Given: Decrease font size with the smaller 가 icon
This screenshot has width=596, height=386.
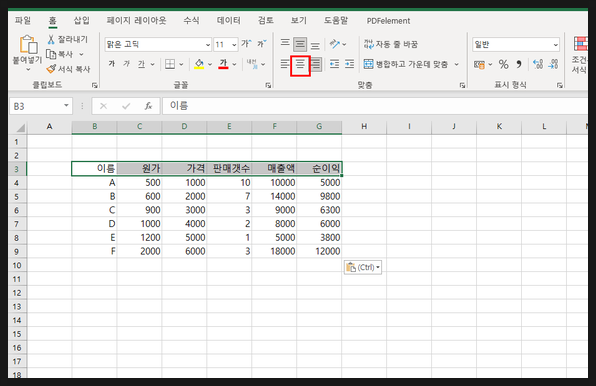Looking at the screenshot, I should [x=262, y=44].
